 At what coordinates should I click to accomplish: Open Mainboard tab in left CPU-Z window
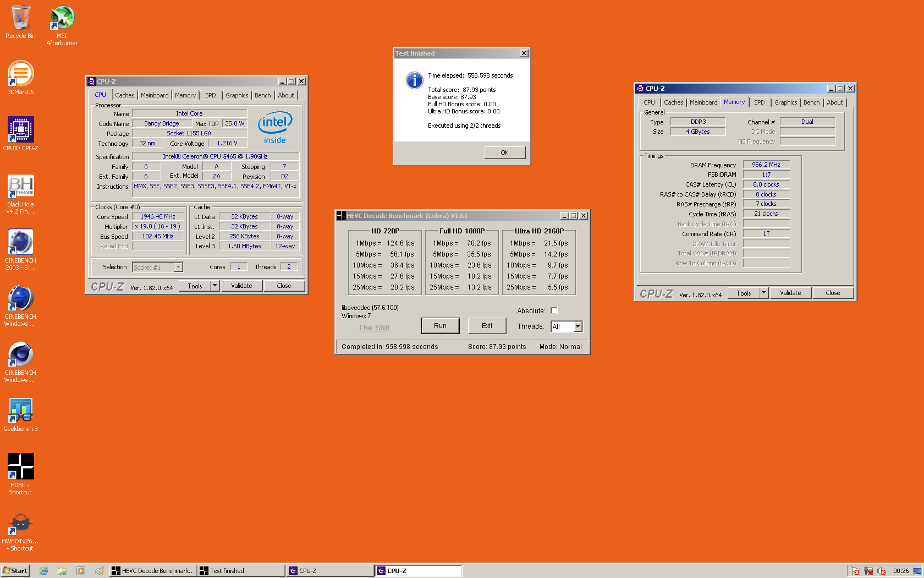[155, 95]
